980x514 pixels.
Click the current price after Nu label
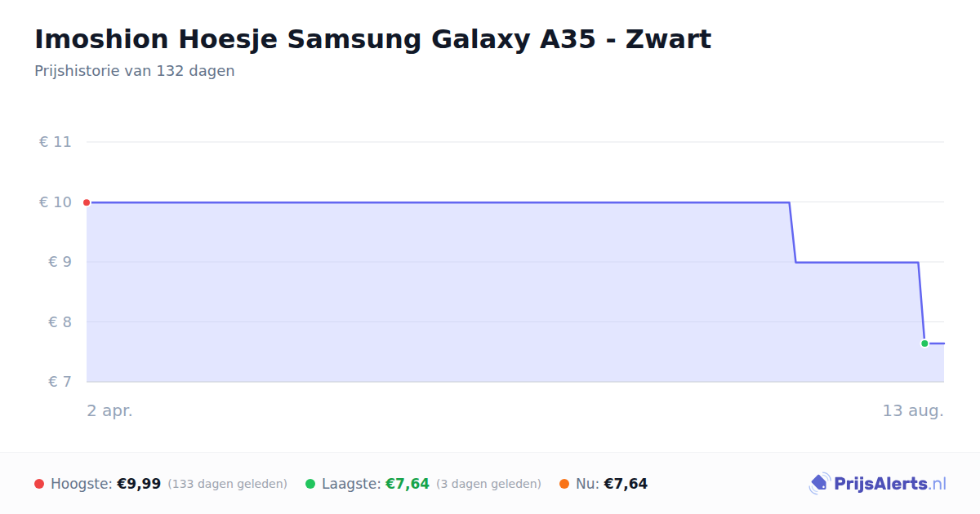[x=626, y=484]
